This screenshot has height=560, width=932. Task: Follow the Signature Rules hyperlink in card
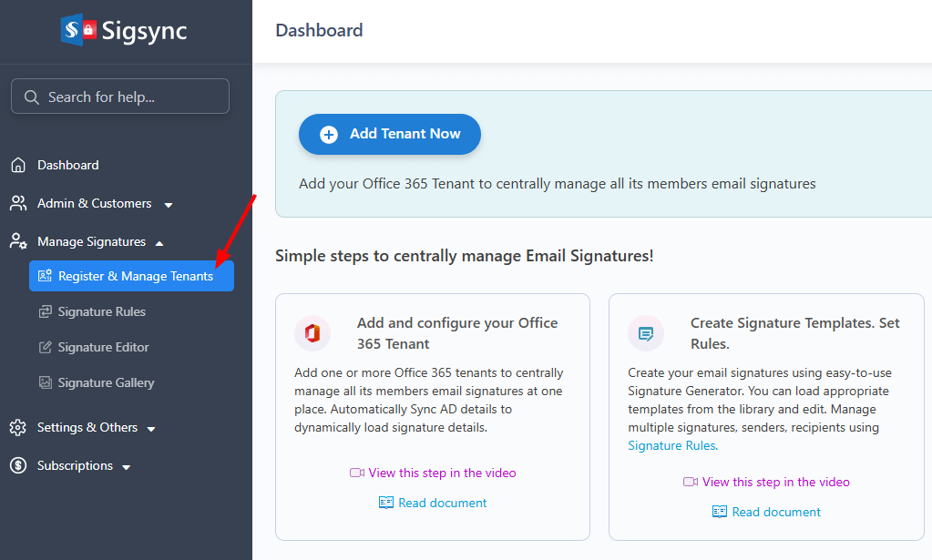click(671, 445)
